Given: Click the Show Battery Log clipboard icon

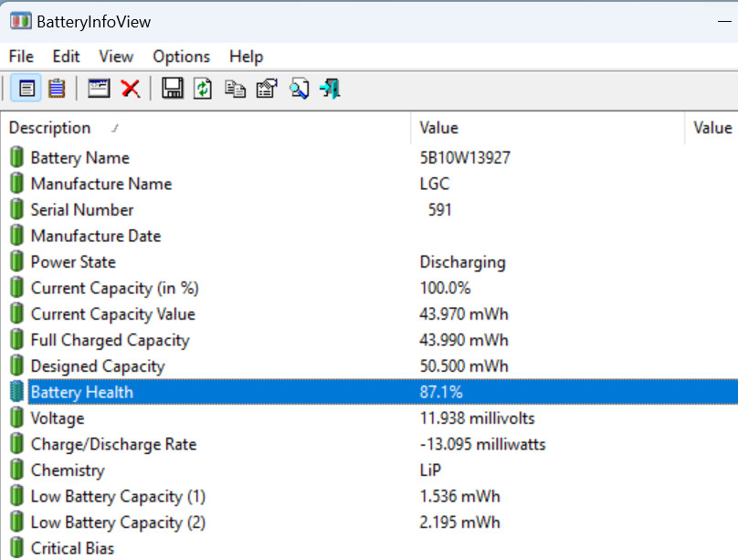Looking at the screenshot, I should coord(57,89).
